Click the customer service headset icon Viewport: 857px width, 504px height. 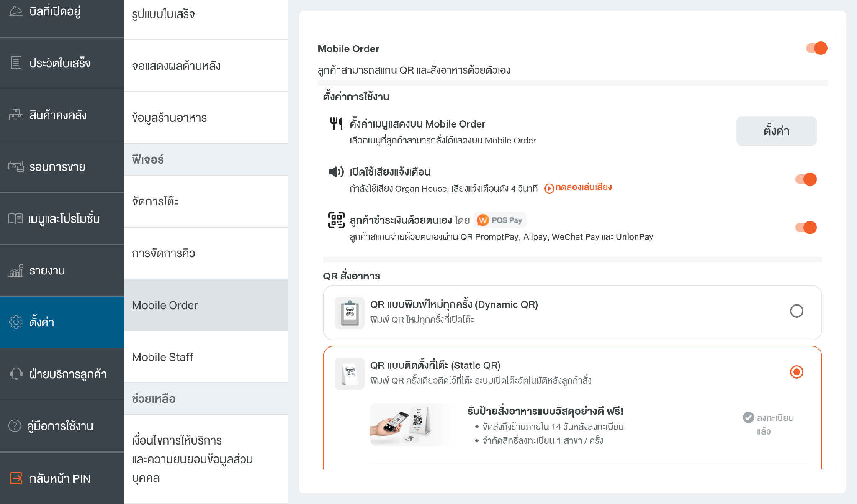pyautogui.click(x=16, y=374)
